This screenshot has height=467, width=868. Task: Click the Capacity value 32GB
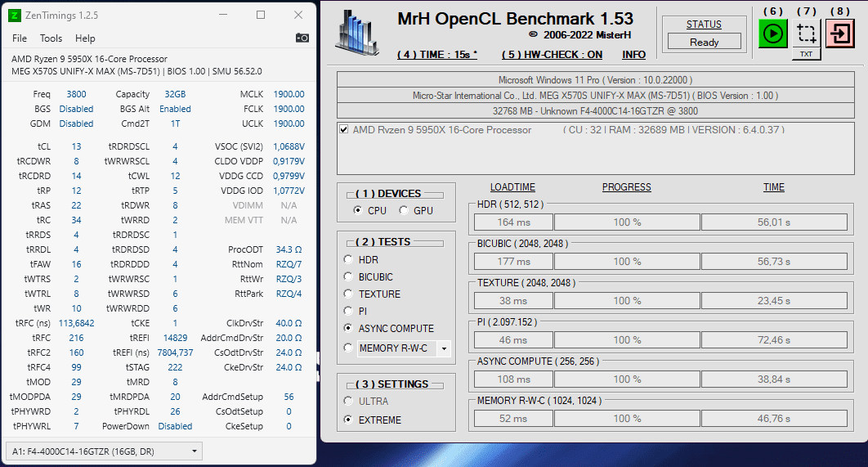(x=175, y=94)
